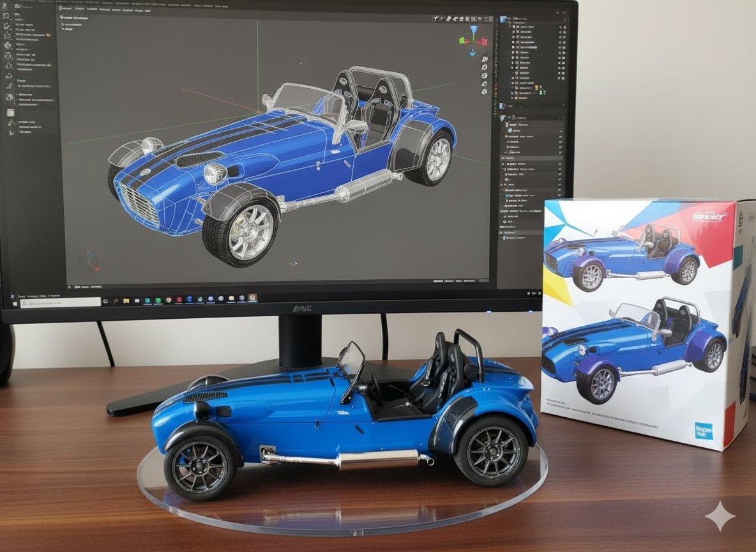Click the highlighted active app taskbar button
This screenshot has height=552, width=756.
[x=252, y=298]
